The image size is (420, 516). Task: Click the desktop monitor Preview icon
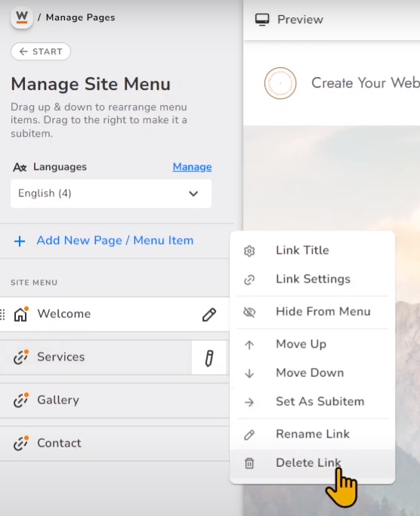coord(262,20)
